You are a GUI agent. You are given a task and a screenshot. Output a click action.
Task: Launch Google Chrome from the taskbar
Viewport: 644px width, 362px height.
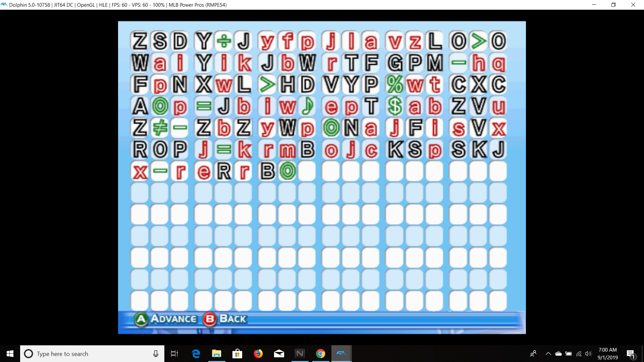pos(321,354)
